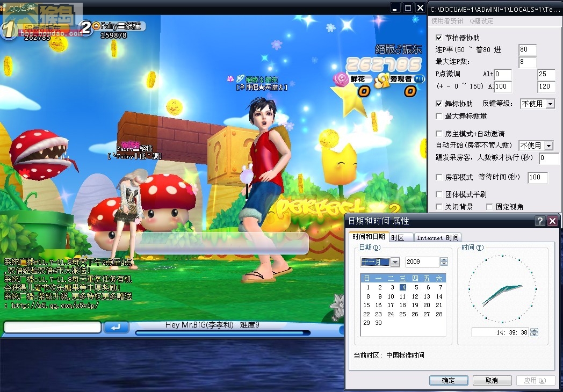Screen dimensions: 563x392
Task: Open 反键等级 dropdown
Action: [551, 104]
